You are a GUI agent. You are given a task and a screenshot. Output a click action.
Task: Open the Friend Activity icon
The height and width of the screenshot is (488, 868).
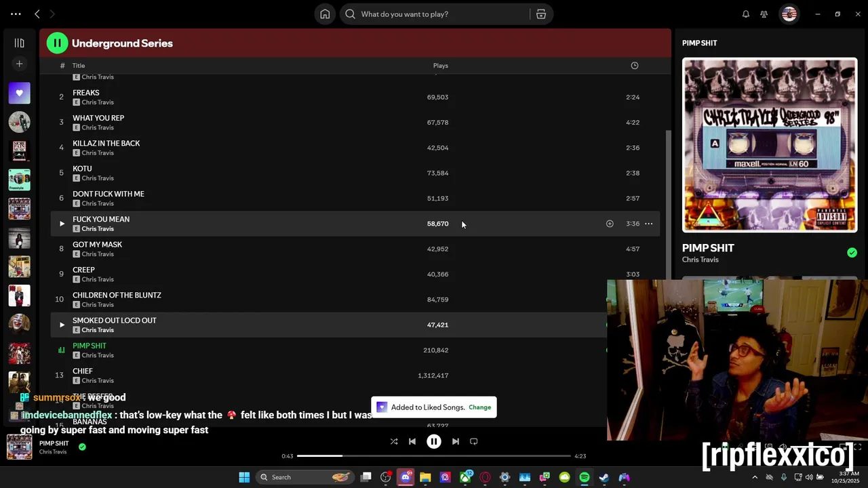point(764,14)
